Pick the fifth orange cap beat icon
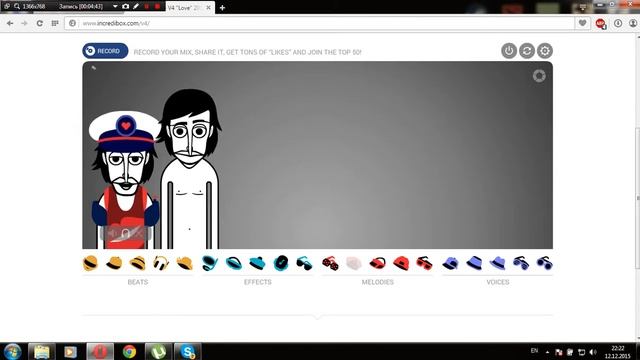Viewport: 640px width, 360px height. [x=184, y=263]
